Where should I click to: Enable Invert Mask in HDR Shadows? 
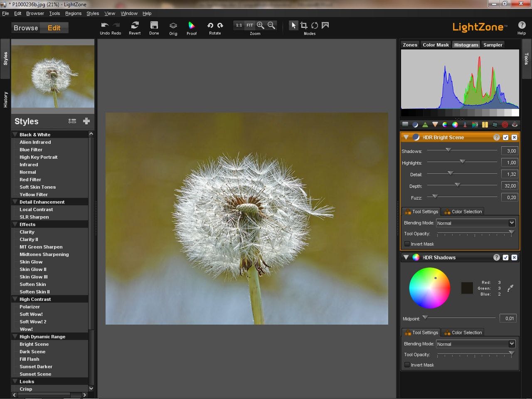[x=407, y=365]
